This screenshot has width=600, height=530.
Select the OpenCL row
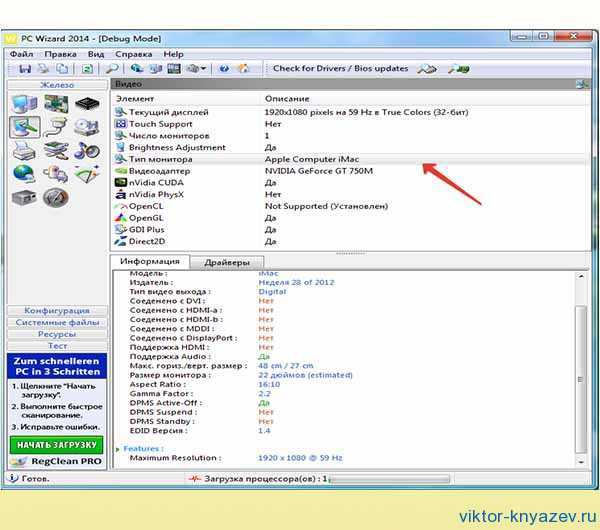click(x=351, y=206)
